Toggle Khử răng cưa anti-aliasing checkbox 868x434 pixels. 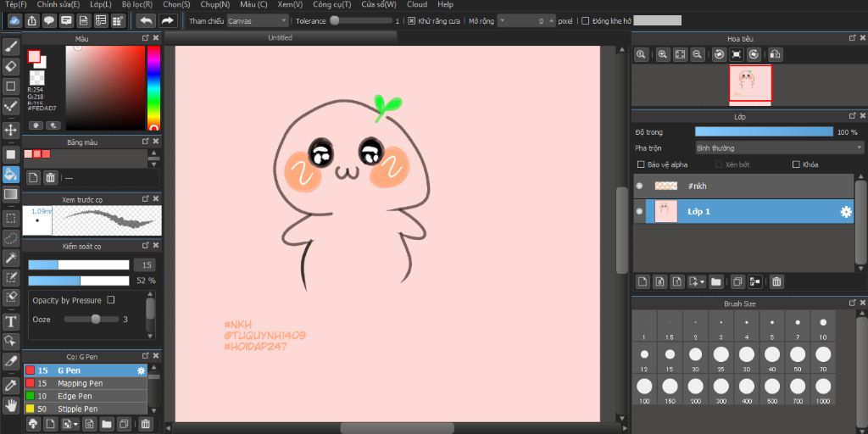click(x=411, y=21)
